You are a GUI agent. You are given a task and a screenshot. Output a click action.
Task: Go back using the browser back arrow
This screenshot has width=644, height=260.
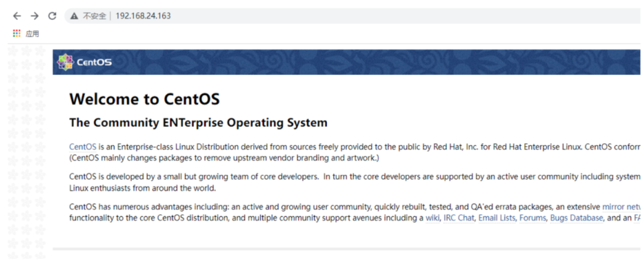point(17,16)
